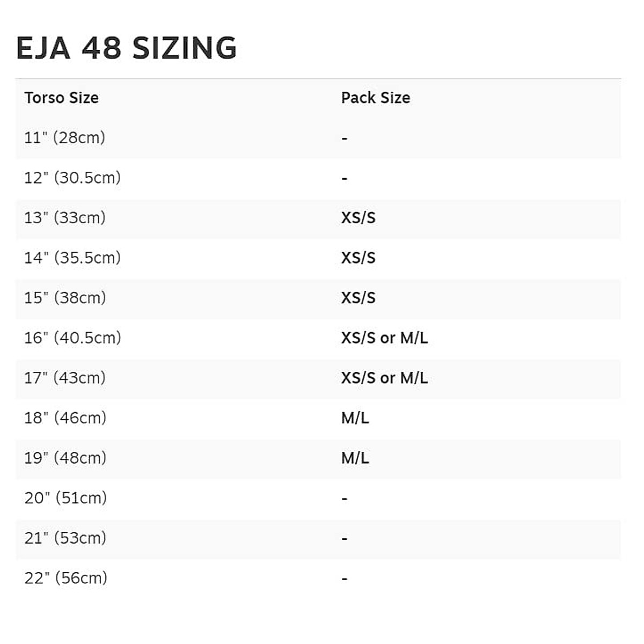Select the 14" (35.5cm) torso size cell

click(72, 258)
